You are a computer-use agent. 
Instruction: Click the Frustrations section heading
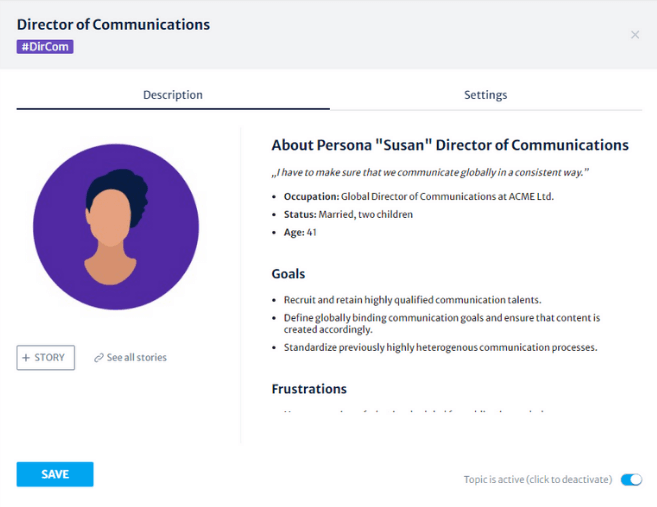[x=309, y=389]
